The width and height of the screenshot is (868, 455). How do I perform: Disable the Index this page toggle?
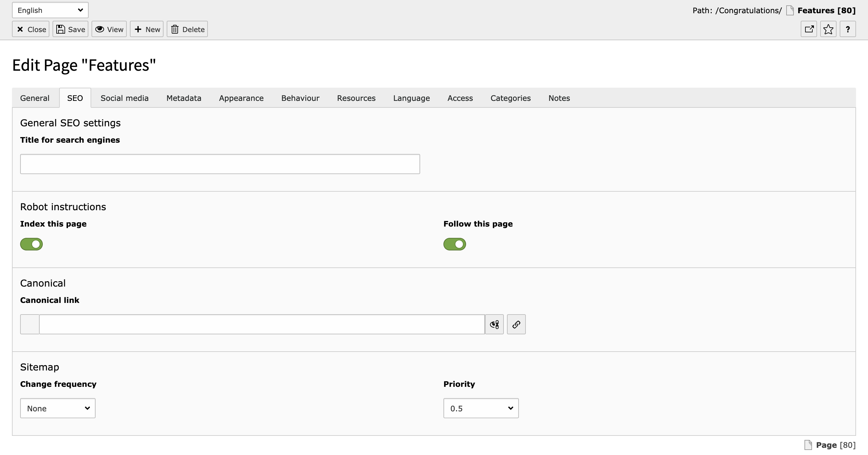coord(31,244)
